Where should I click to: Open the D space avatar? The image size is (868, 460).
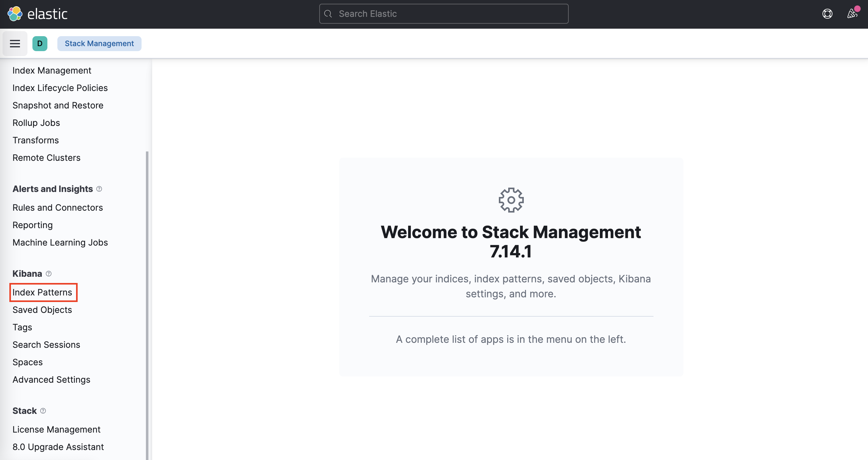(40, 43)
